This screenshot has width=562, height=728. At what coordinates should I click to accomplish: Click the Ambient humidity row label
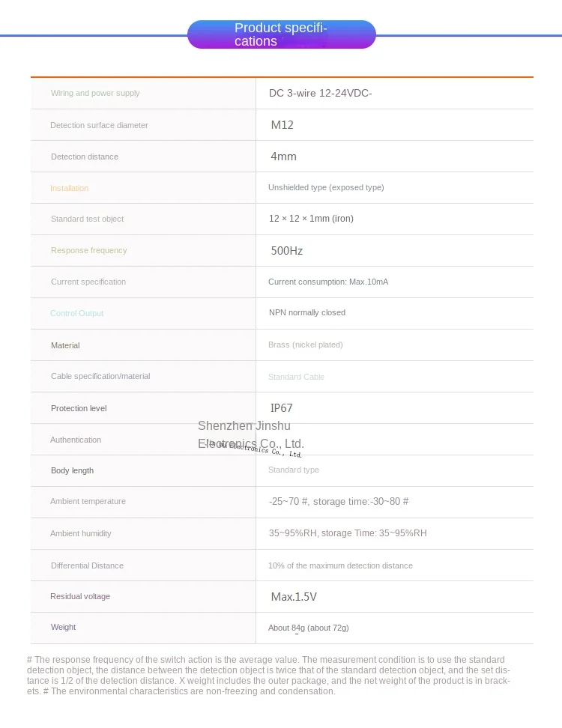pos(81,533)
